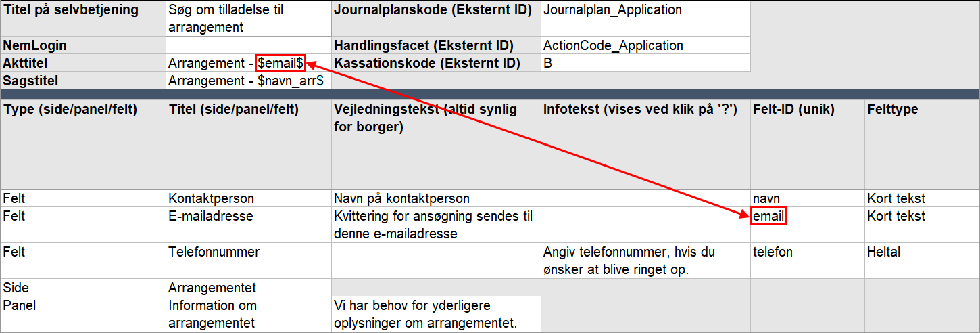Select the 'Søg om tilladelse til arrangement' cell

point(248,18)
